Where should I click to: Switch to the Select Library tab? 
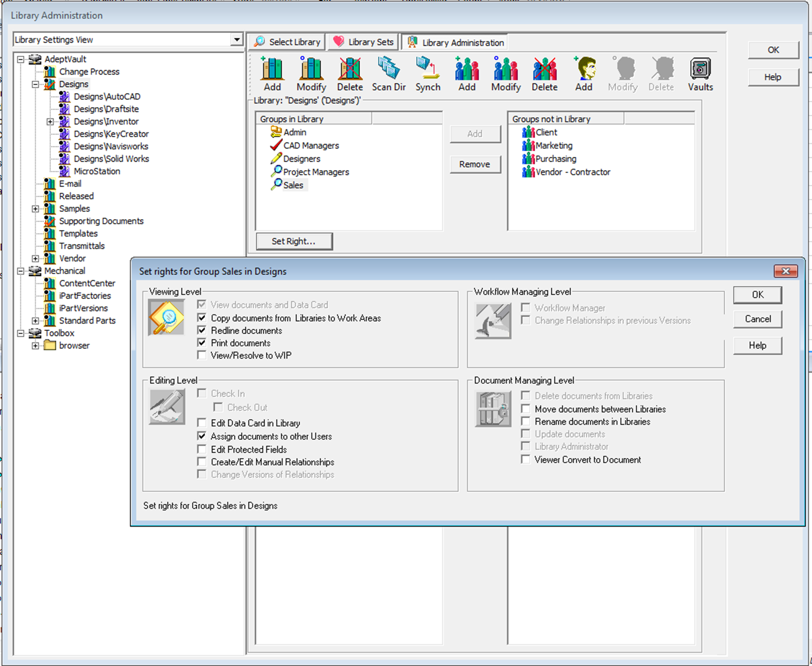(x=287, y=42)
